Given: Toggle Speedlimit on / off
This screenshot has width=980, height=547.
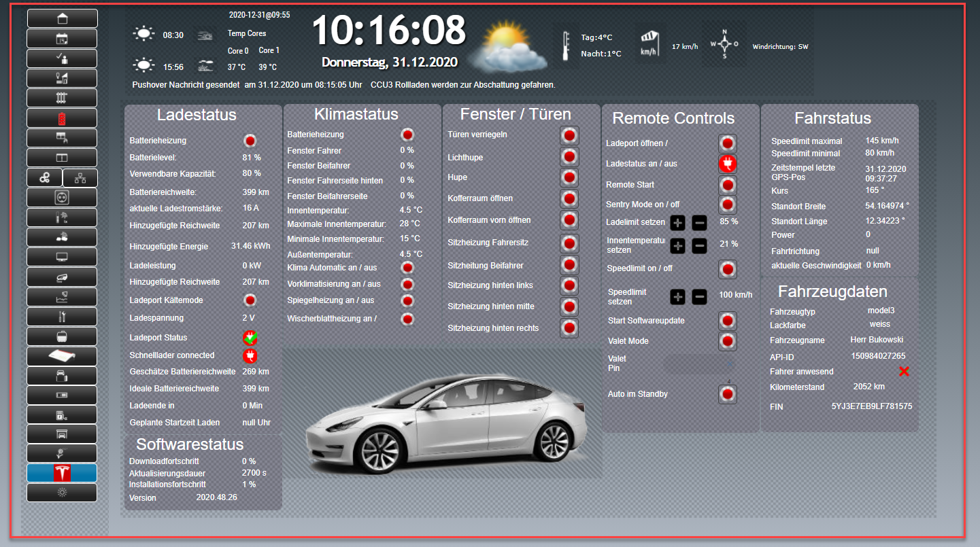Looking at the screenshot, I should [x=728, y=269].
